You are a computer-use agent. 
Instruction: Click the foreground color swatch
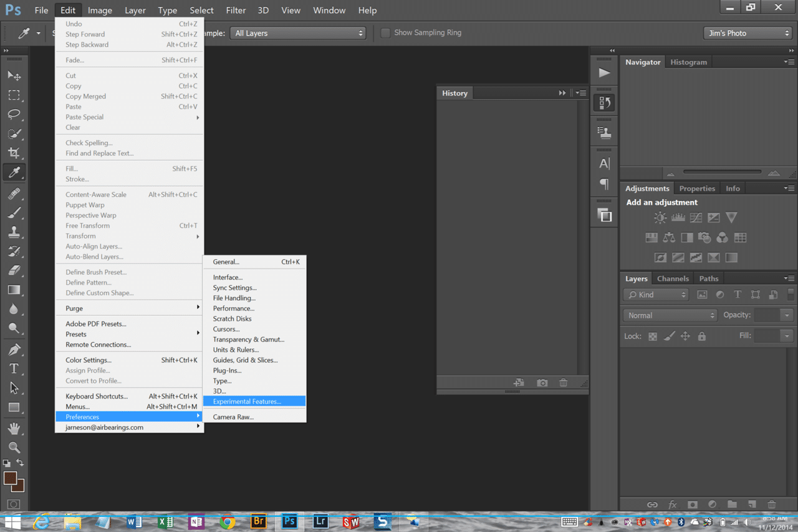(x=9, y=478)
